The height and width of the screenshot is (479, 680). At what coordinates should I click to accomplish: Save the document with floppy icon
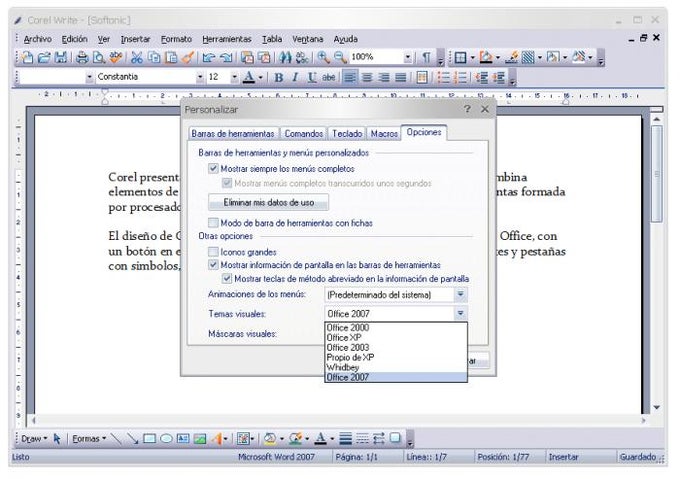click(60, 57)
